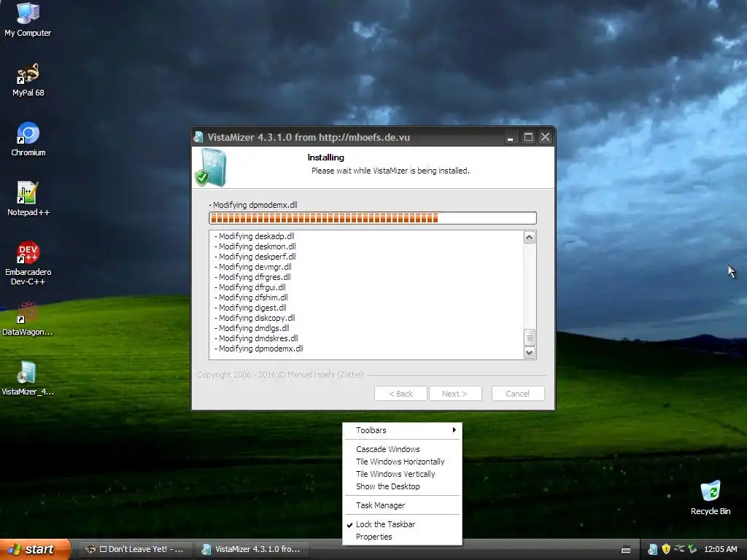The image size is (747, 560).
Task: Click the on-screen keyboard icon in taskbar
Action: click(x=626, y=550)
